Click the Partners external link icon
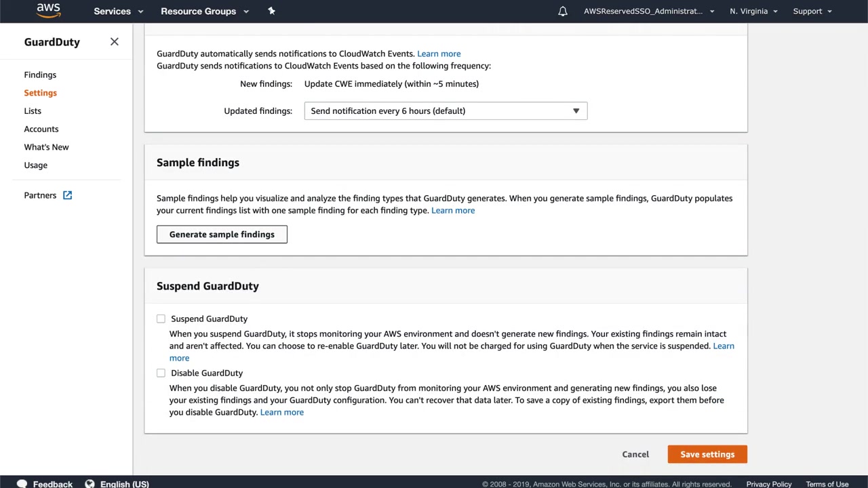The image size is (868, 488). tap(67, 195)
